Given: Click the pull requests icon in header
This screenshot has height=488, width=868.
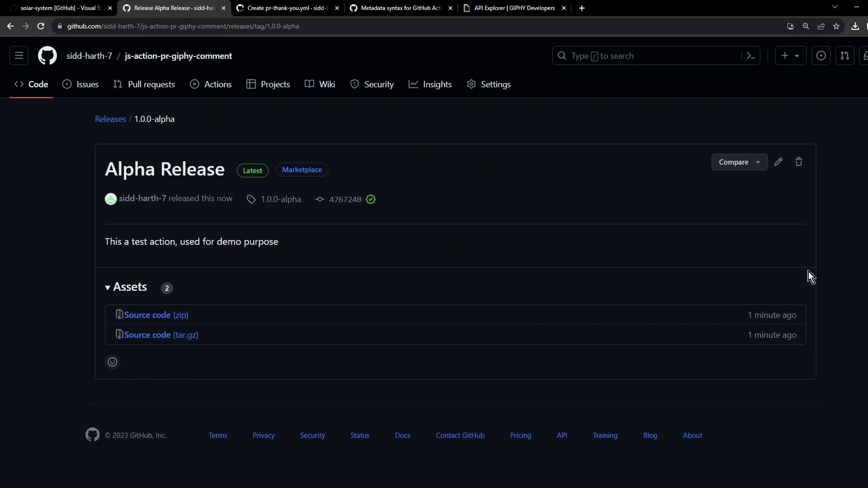Looking at the screenshot, I should (x=844, y=56).
